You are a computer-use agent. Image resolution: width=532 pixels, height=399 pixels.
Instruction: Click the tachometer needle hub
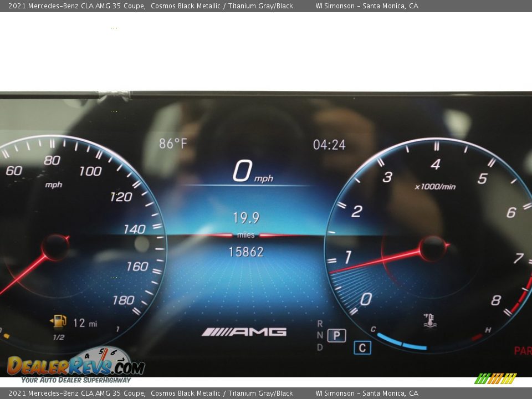[x=433, y=249]
